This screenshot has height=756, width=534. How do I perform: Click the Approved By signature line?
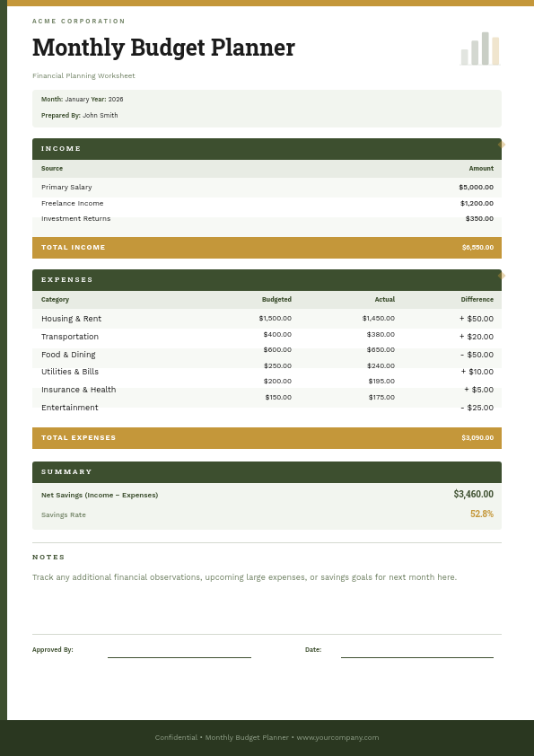[179, 656]
